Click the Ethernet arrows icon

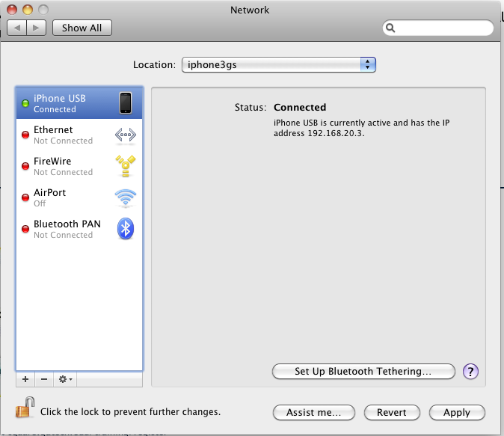126,135
